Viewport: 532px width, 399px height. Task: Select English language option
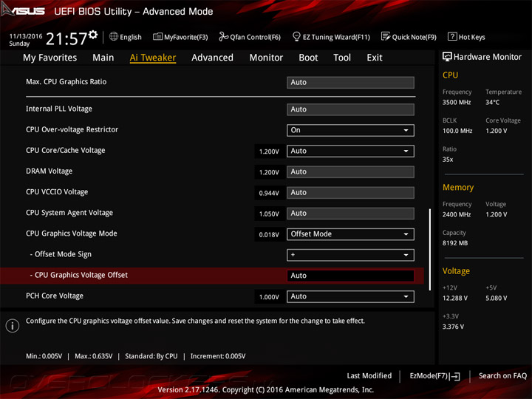click(131, 37)
